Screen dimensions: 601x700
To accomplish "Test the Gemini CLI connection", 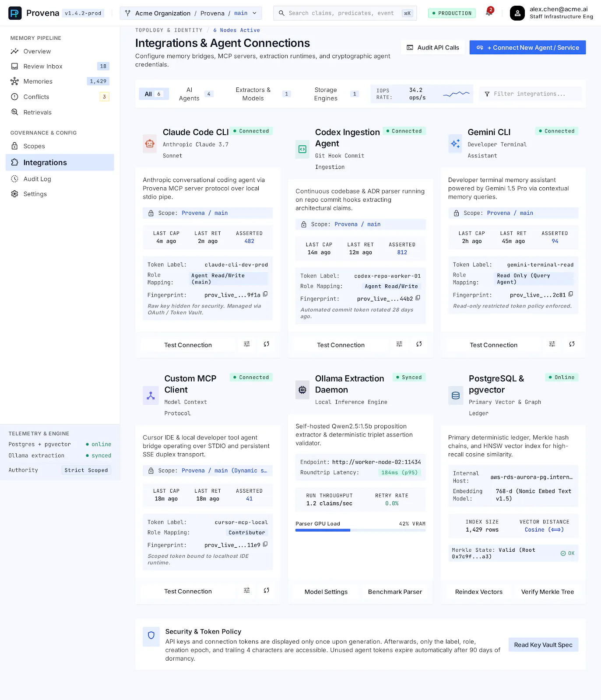I will (493, 345).
